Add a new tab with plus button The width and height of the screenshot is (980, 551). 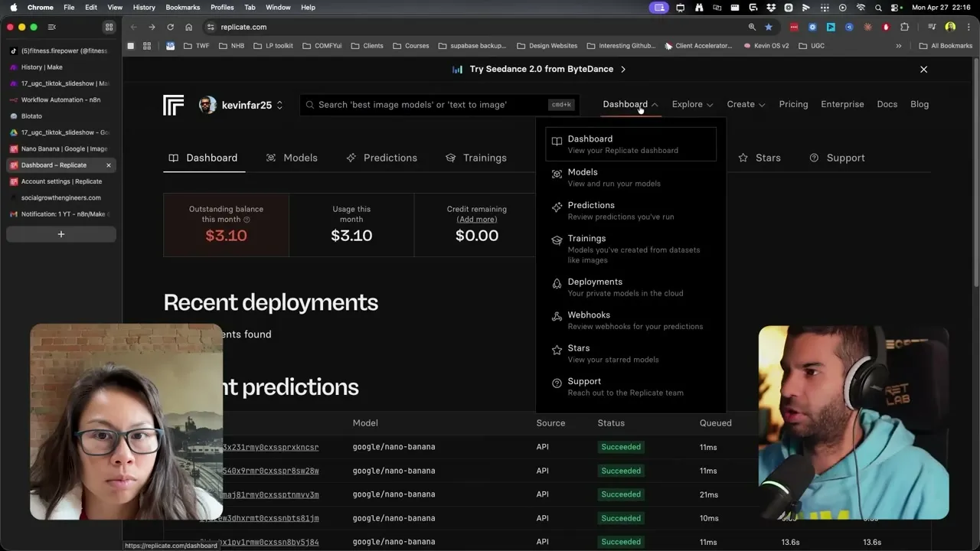click(61, 234)
